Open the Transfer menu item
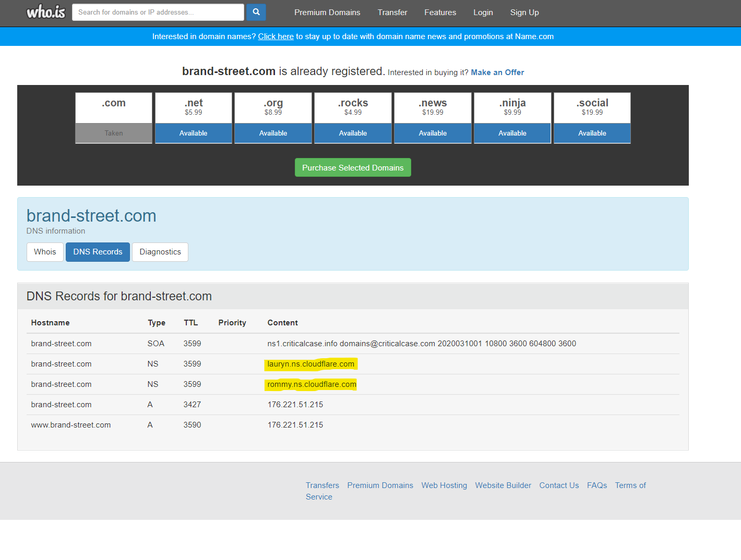741x560 pixels. [392, 13]
